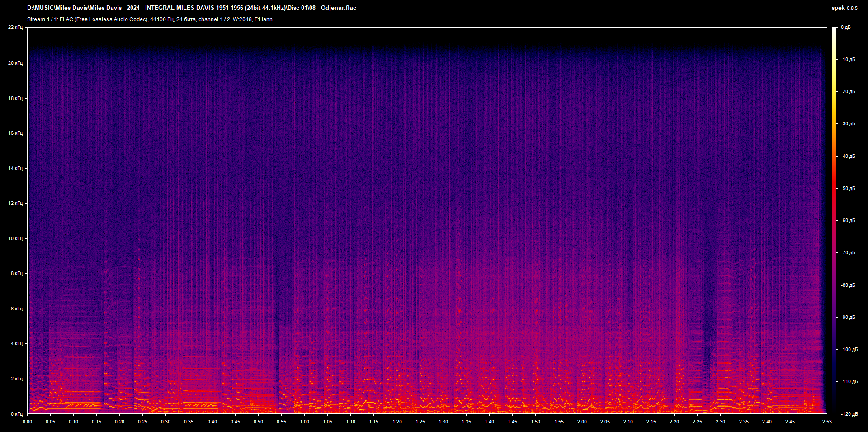Screen dimensions: 868x432
Task: Click the 4 кГц frequency label
Action: coord(17,343)
